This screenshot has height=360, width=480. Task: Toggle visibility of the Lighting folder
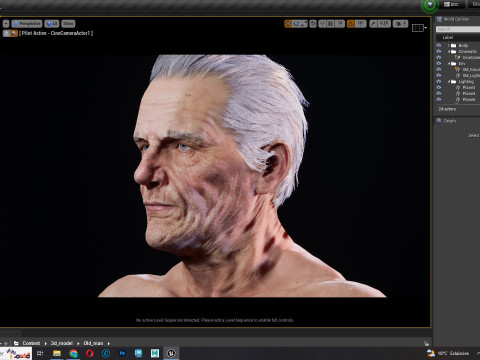439,81
